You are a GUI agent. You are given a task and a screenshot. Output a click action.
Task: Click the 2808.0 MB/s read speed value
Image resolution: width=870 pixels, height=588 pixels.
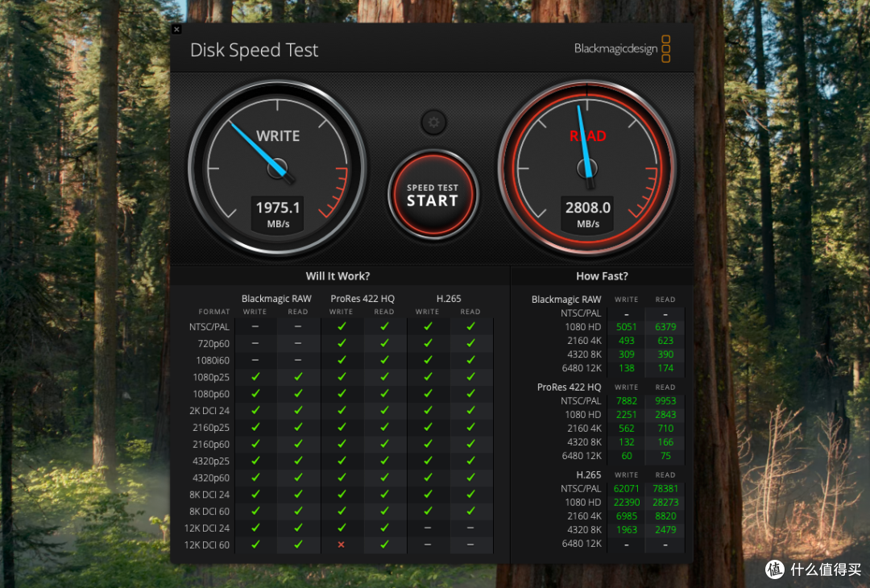(x=587, y=213)
